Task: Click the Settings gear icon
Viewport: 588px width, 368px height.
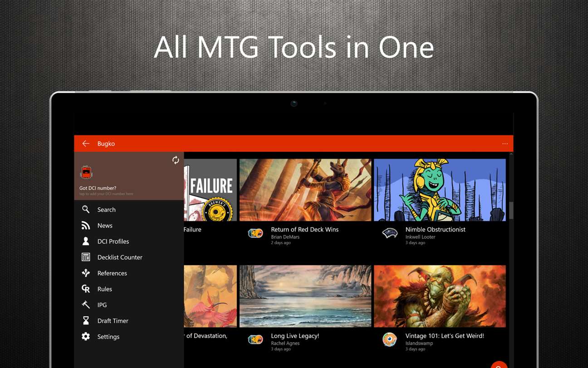Action: pos(86,337)
